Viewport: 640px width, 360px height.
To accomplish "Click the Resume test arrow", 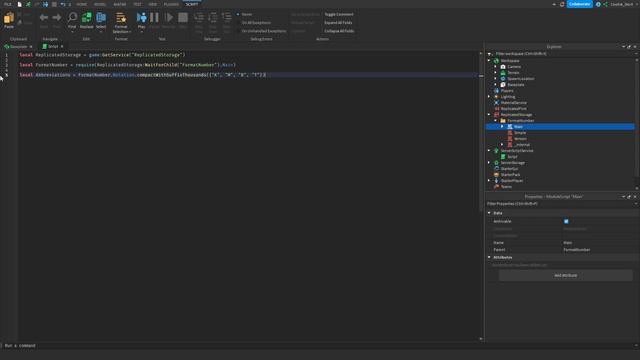I will coord(168,17).
